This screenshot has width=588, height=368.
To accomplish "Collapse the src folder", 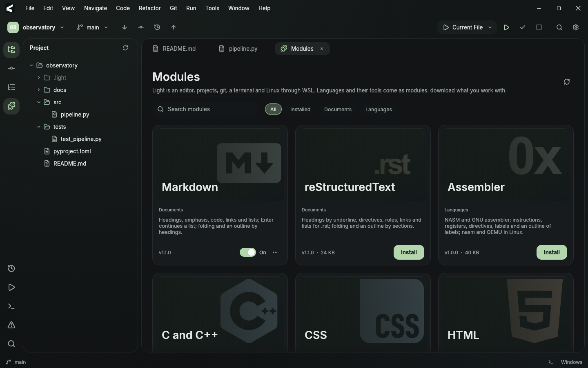I will pos(39,102).
